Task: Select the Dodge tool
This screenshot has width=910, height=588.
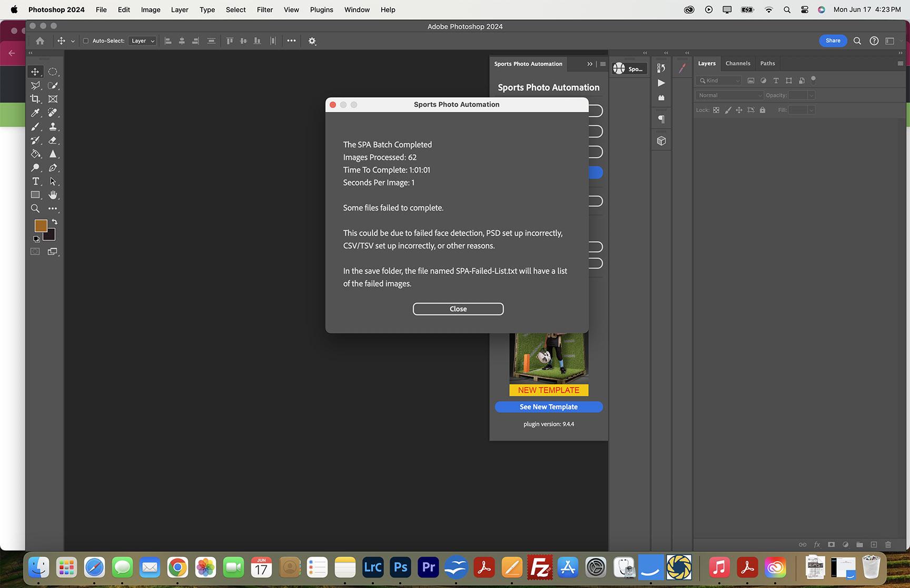Action: tap(35, 168)
